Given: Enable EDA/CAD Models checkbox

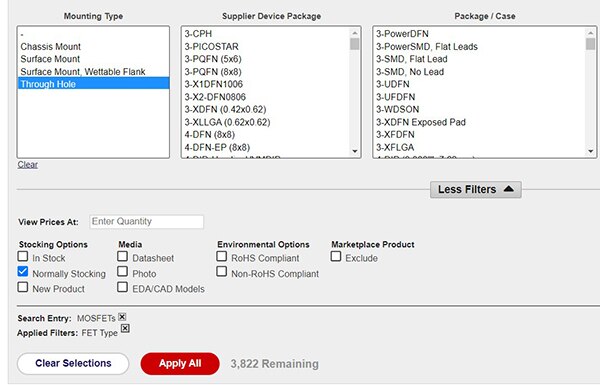Looking at the screenshot, I should [x=122, y=287].
